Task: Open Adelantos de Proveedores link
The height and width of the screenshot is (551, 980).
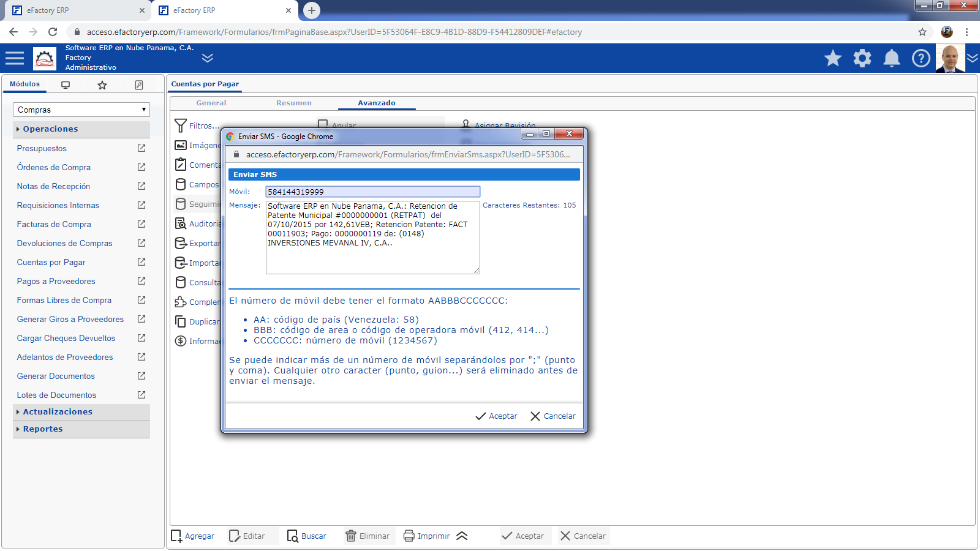Action: 65,358
